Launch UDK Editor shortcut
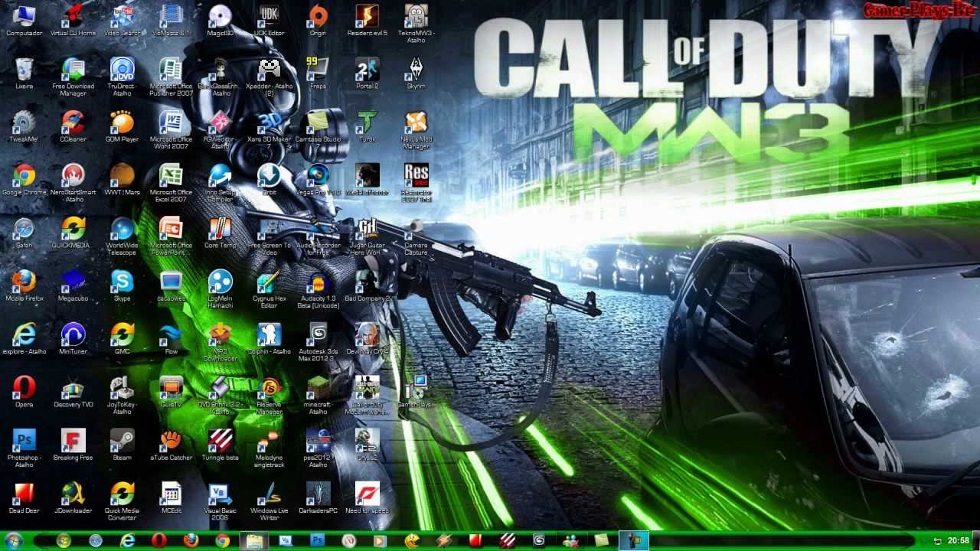The width and height of the screenshot is (980, 551). pos(269,21)
